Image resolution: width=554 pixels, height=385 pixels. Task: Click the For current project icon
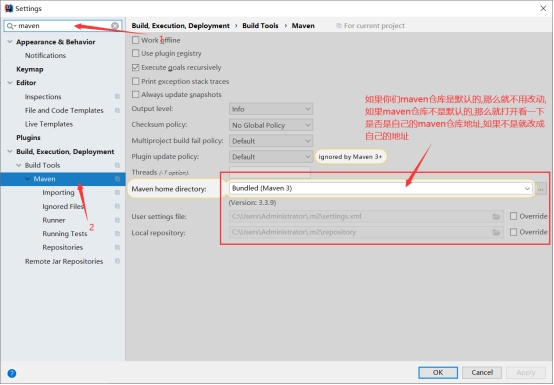[339, 25]
